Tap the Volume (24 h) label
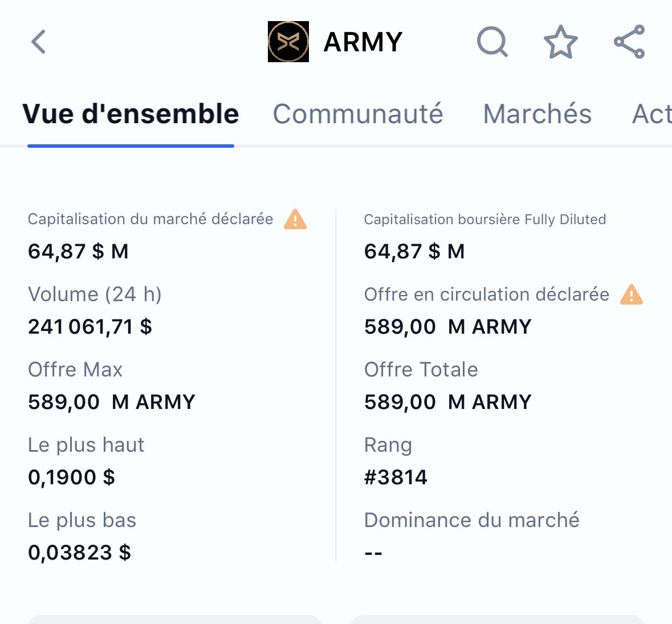The width and height of the screenshot is (672, 624). [x=95, y=294]
